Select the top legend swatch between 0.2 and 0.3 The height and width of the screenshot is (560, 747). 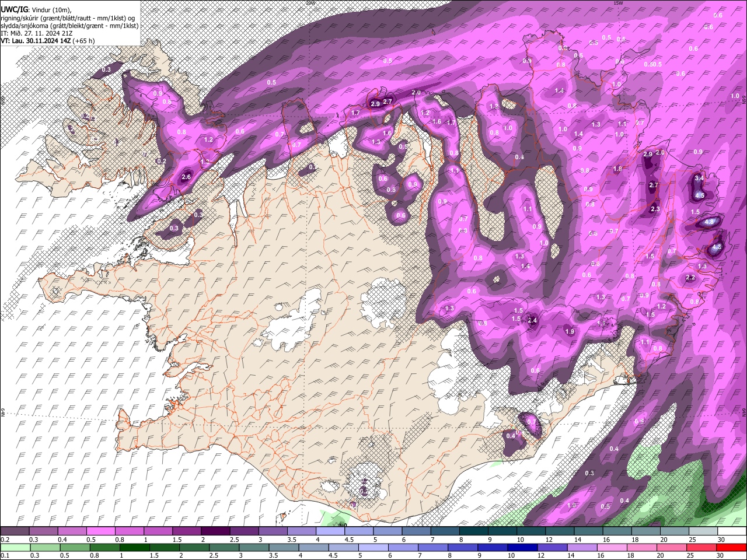[x=15, y=531]
